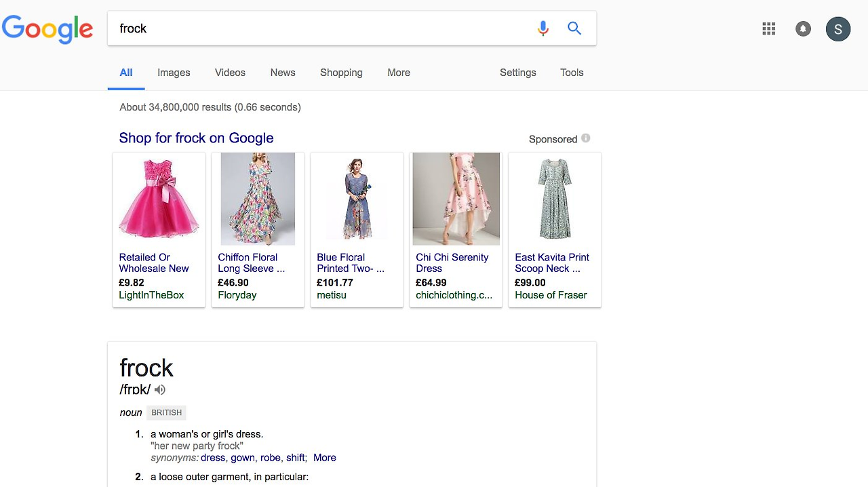Click the £99.00 price
The width and height of the screenshot is (868, 487).
click(530, 283)
